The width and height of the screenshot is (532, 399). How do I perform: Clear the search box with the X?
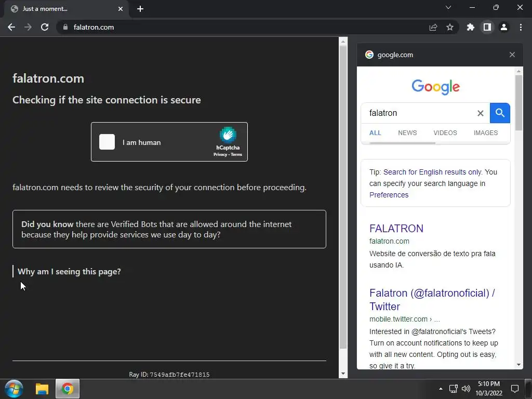click(481, 113)
